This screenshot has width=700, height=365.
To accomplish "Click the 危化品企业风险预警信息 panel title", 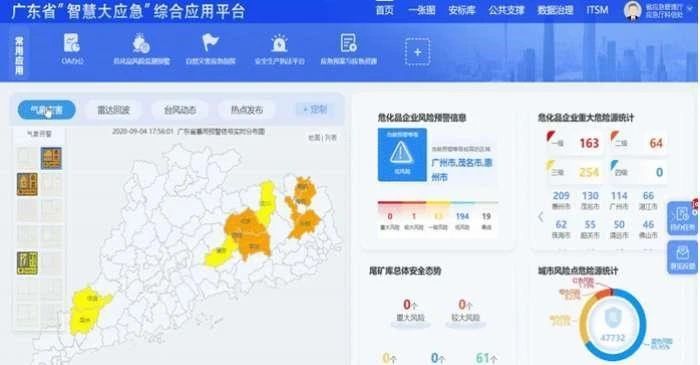I will pyautogui.click(x=422, y=118).
